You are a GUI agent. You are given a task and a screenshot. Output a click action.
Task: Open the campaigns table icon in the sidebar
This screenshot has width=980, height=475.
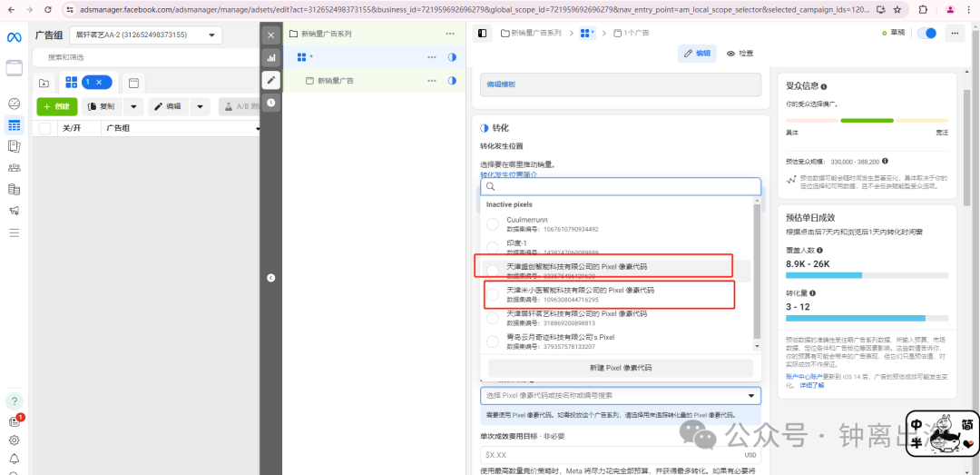(x=15, y=125)
